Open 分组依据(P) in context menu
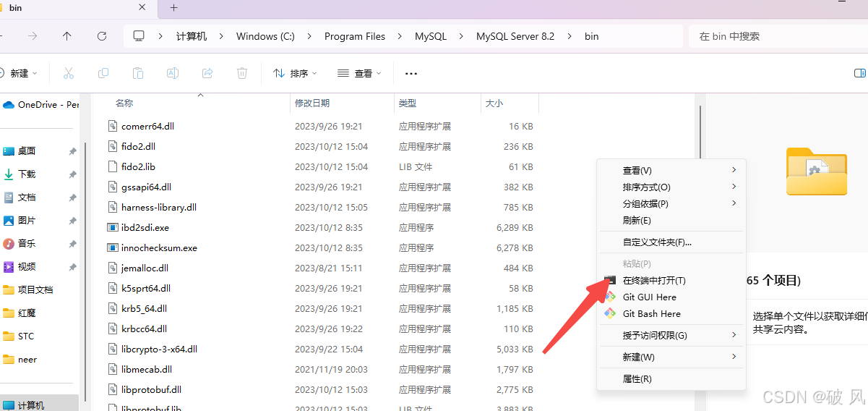Screen dimensions: 868x411 [x=672, y=203]
